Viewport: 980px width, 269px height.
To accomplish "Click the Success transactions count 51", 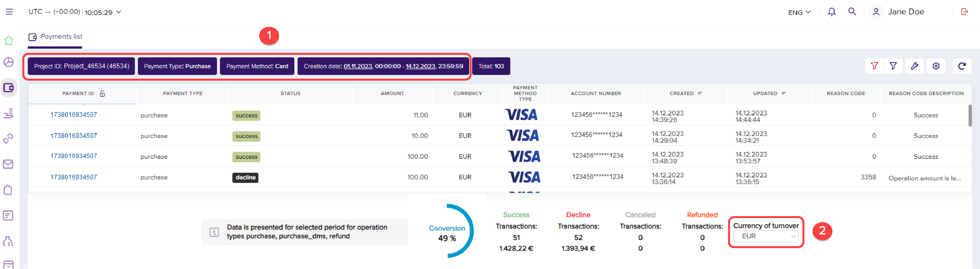I will tap(516, 237).
